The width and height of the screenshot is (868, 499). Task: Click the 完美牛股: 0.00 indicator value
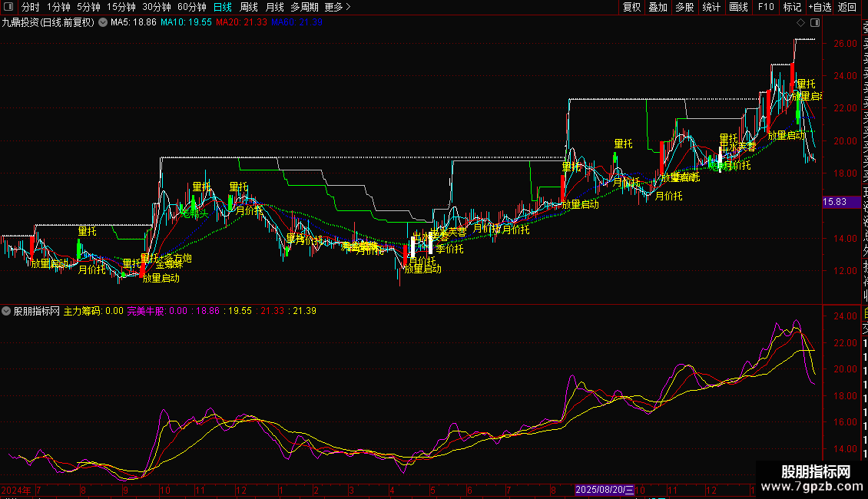[x=157, y=311]
